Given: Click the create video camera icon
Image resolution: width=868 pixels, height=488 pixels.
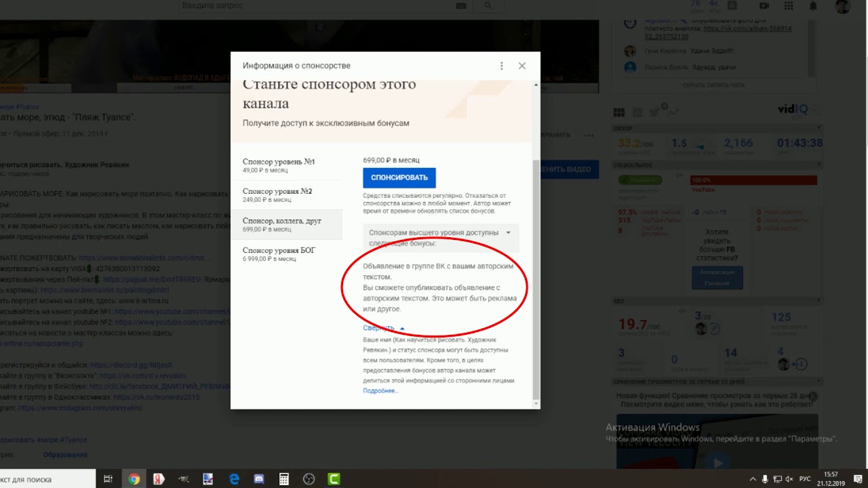Looking at the screenshot, I should tap(764, 6).
